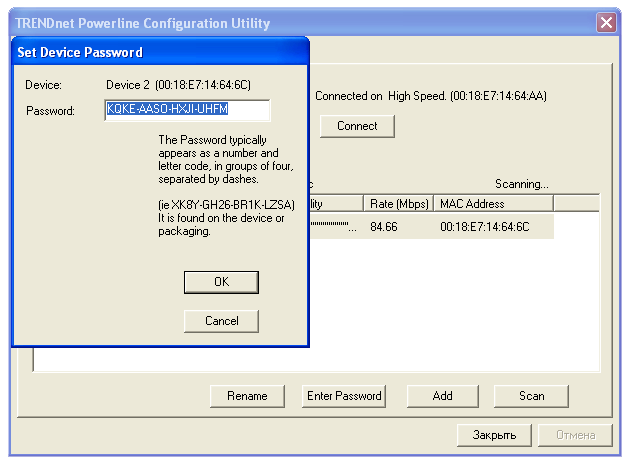The image size is (630, 464).
Task: Open the Enter Password button
Action: (344, 396)
